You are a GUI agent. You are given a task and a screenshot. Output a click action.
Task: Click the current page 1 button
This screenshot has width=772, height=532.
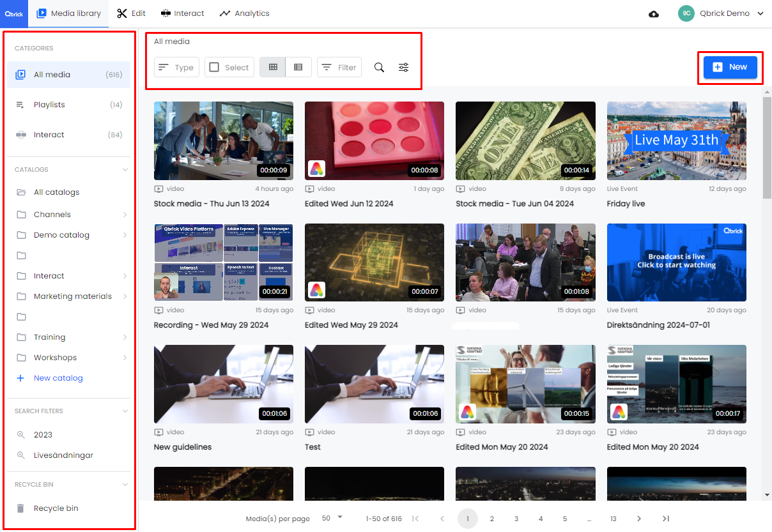point(468,519)
